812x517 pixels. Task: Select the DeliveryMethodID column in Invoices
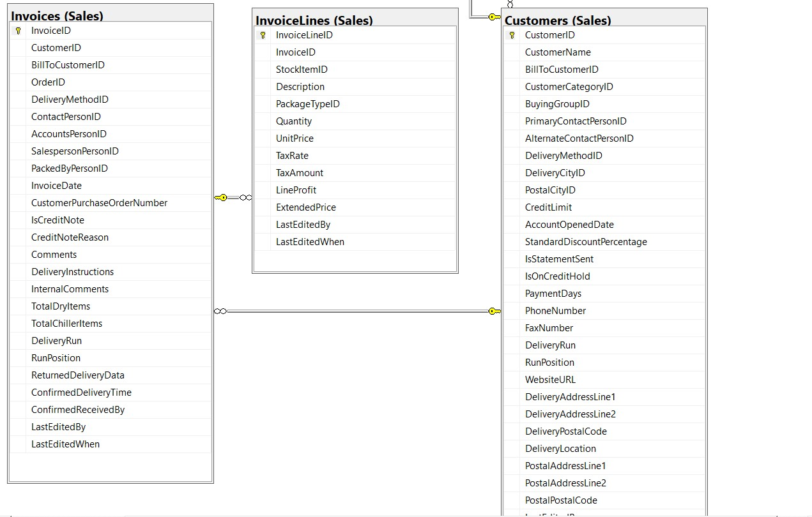68,99
